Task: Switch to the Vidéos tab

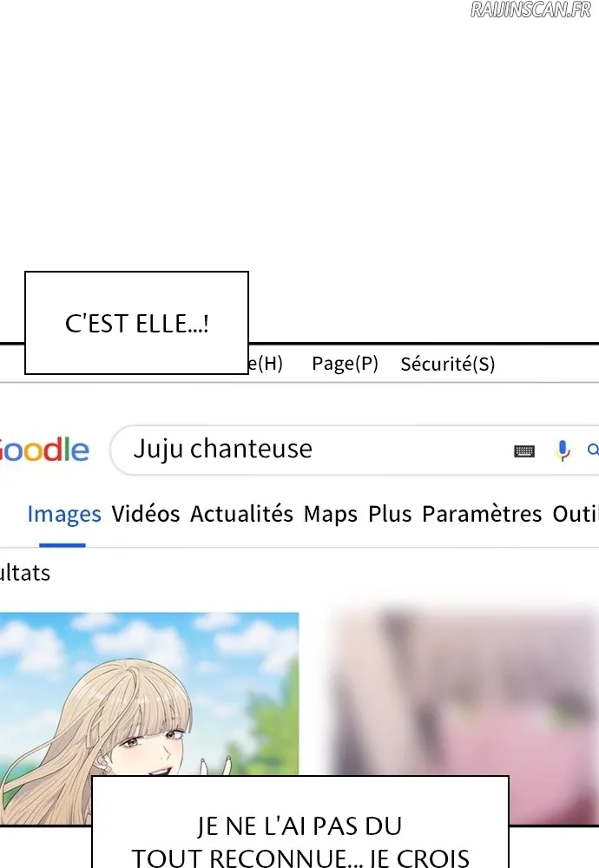Action: pos(146,514)
